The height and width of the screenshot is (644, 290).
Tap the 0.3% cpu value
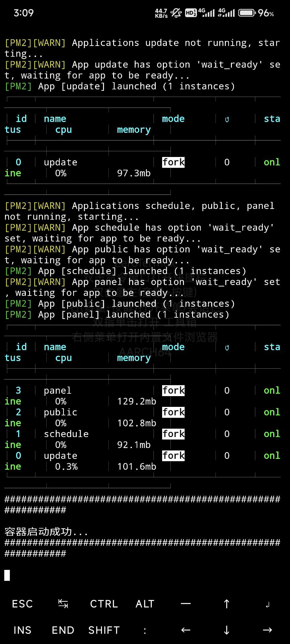point(66,467)
